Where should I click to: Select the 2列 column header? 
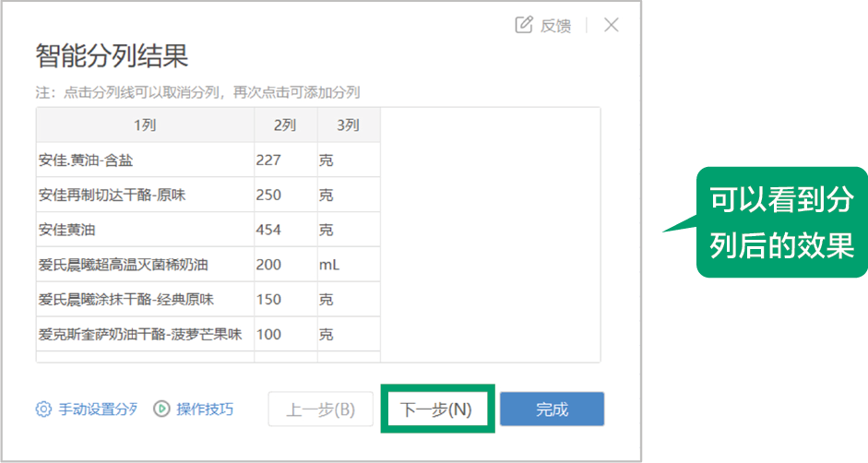coord(285,125)
